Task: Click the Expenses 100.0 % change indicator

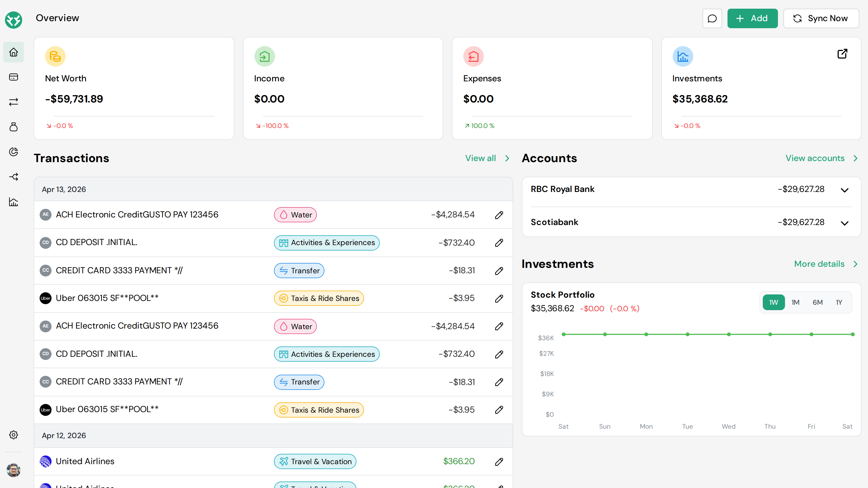Action: pos(480,126)
